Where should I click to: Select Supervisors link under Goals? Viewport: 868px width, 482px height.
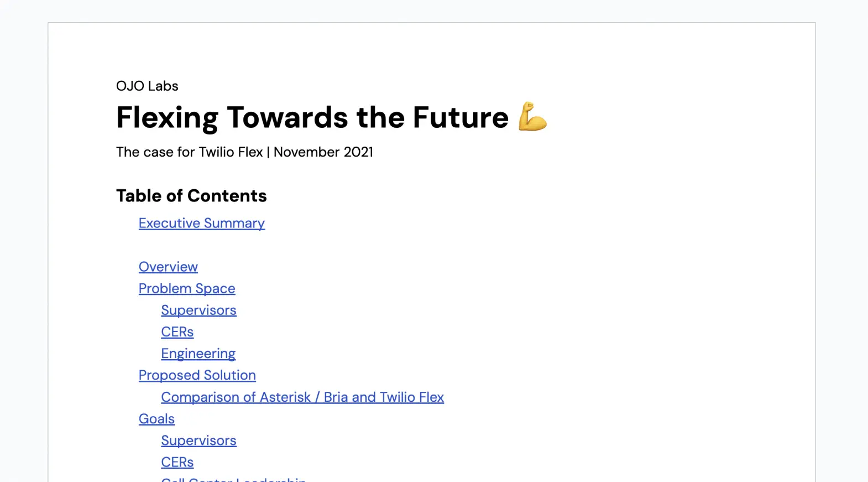198,440
